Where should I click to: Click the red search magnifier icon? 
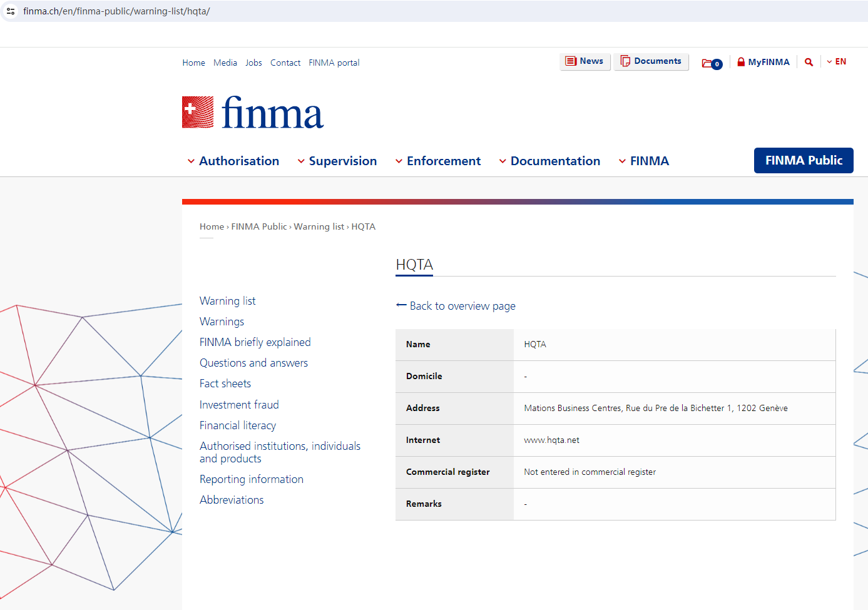pyautogui.click(x=809, y=62)
